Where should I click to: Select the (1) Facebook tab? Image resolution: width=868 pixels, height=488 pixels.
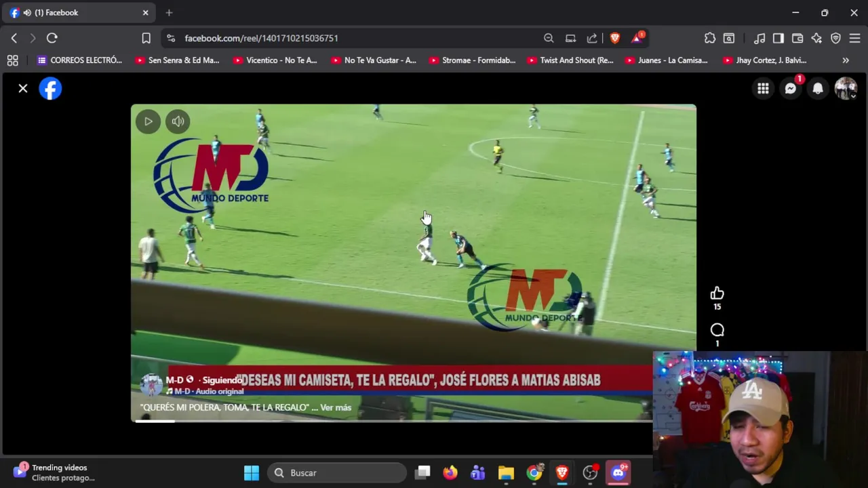78,12
